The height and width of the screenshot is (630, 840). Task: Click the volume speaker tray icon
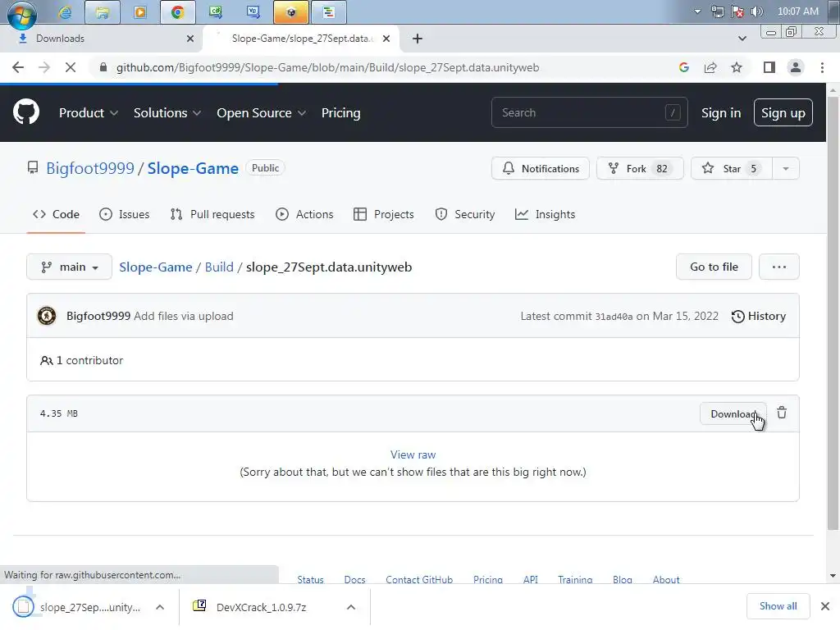point(756,11)
